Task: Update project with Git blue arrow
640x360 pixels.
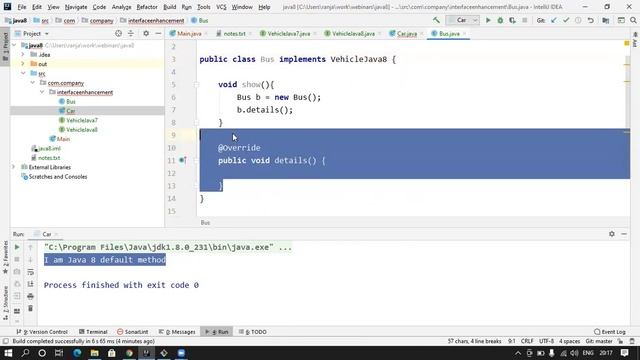Action: tap(553, 20)
